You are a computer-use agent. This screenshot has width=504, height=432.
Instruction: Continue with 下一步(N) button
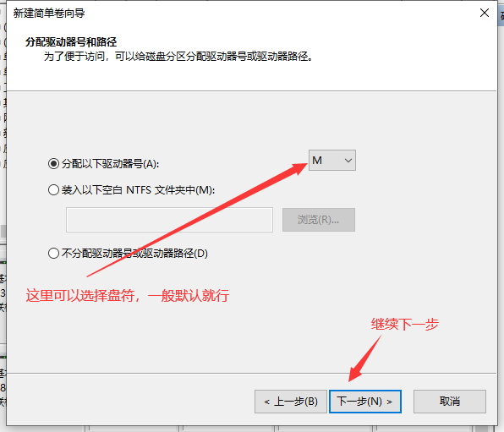365,402
